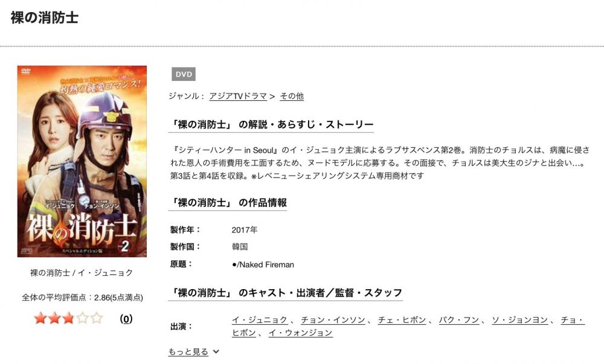Open cast member イ・ジュニョク link

point(260,320)
